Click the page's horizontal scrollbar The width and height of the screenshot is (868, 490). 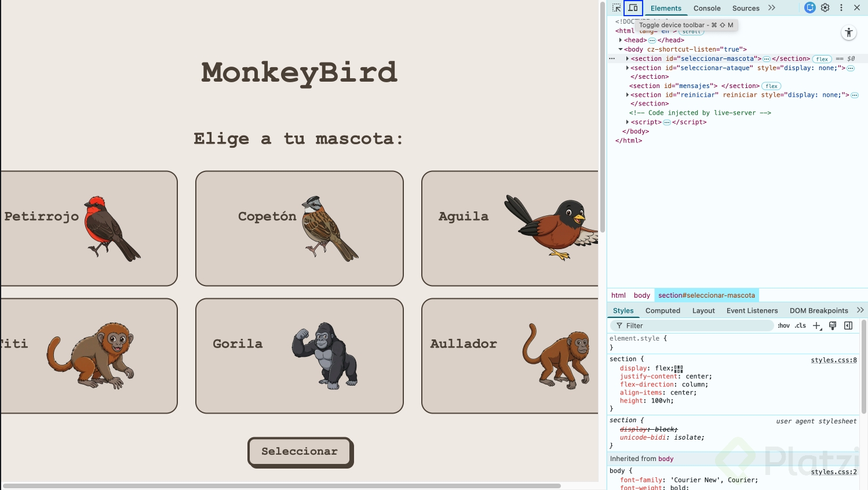[282, 486]
